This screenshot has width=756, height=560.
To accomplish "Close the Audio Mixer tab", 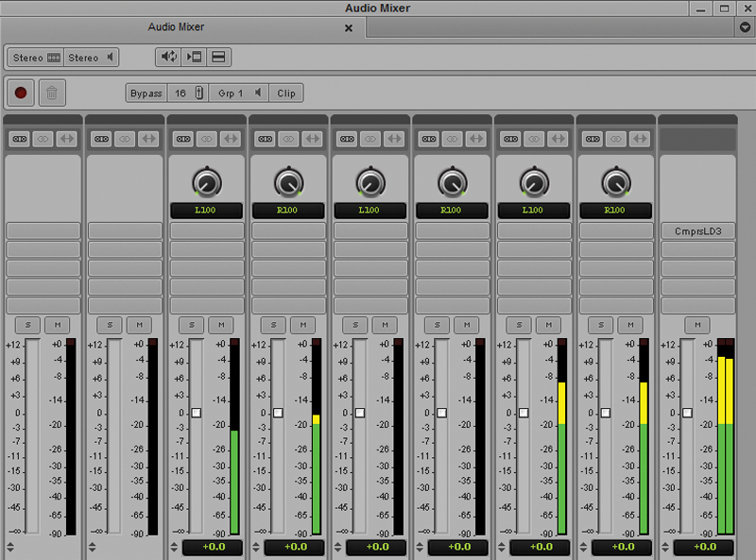I will point(349,28).
